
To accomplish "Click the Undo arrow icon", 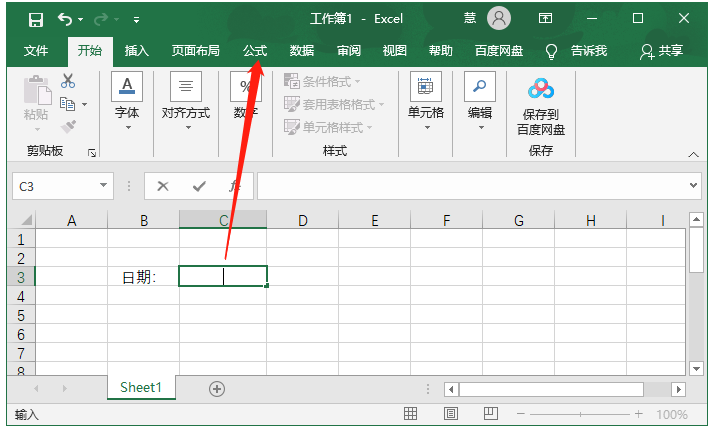I will (64, 19).
